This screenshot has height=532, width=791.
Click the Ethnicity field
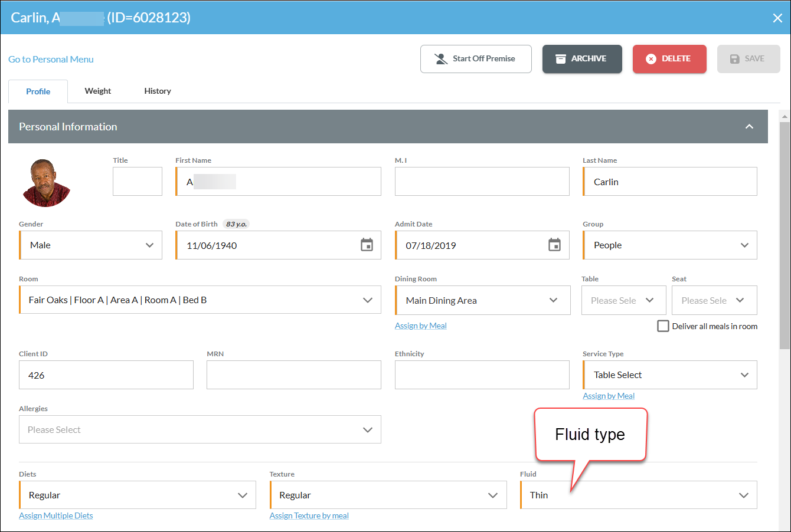tap(482, 375)
